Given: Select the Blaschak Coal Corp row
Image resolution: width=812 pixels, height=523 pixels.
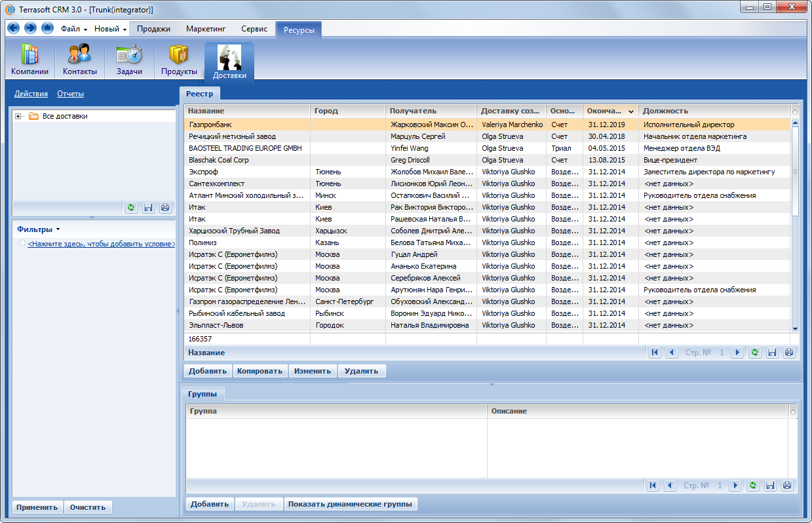Looking at the screenshot, I should coord(487,160).
